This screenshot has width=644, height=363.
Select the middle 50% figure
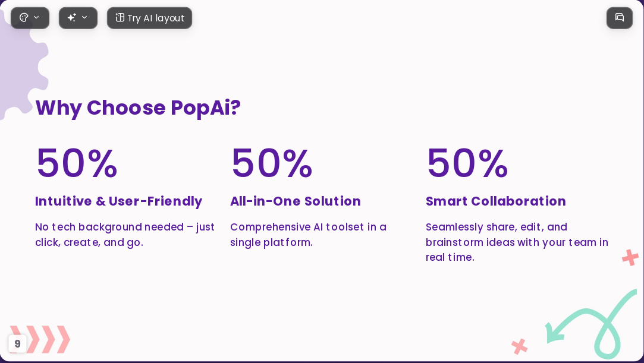(272, 163)
